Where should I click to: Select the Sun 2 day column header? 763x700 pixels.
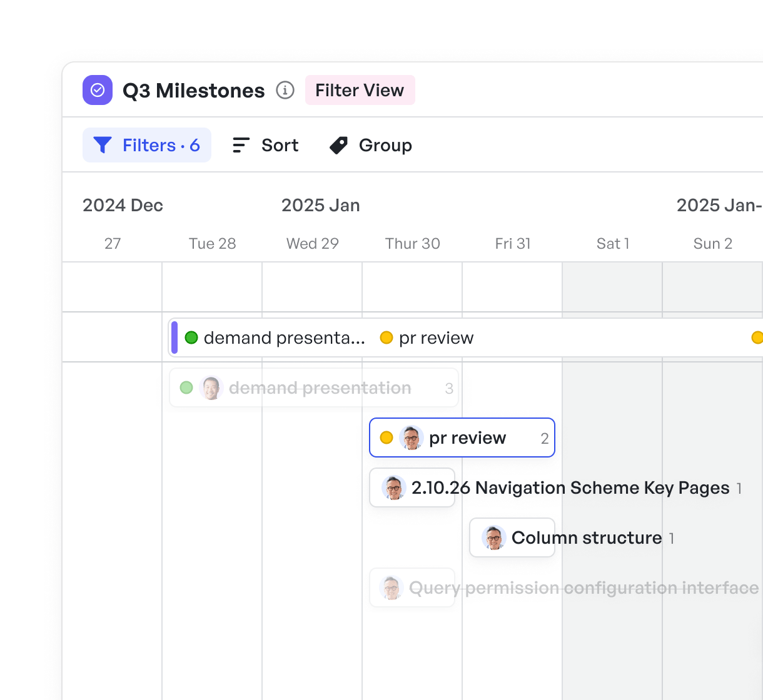713,243
